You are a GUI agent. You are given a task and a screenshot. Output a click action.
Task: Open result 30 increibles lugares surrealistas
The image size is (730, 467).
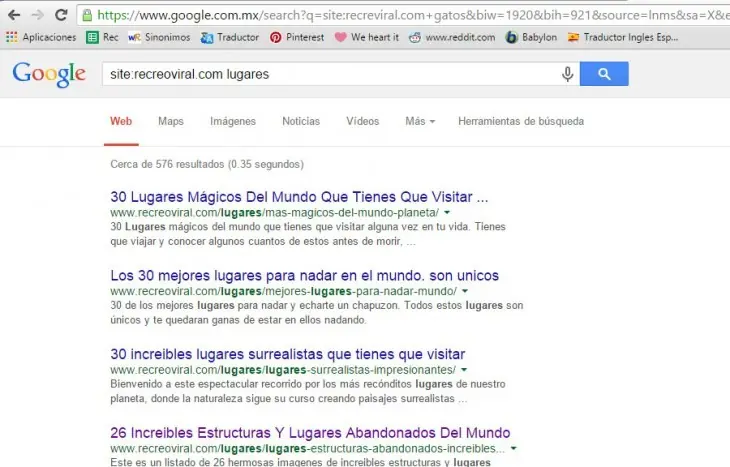(x=288, y=354)
